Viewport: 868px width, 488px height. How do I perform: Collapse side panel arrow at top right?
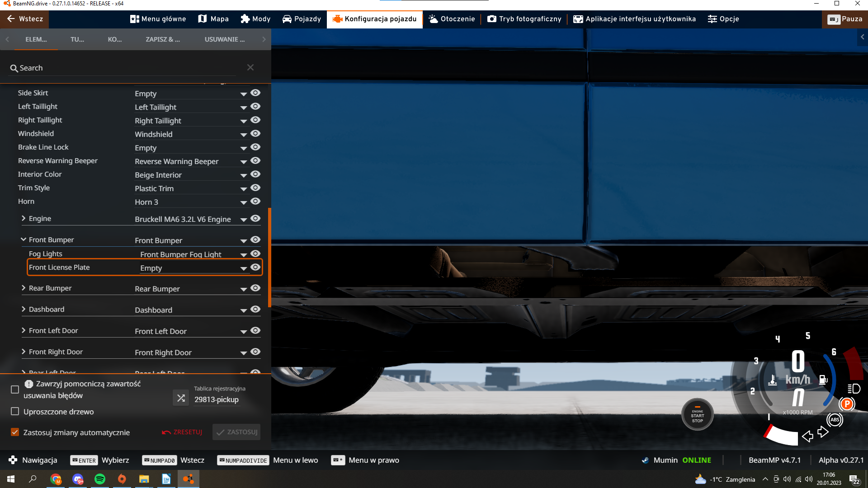(x=862, y=37)
